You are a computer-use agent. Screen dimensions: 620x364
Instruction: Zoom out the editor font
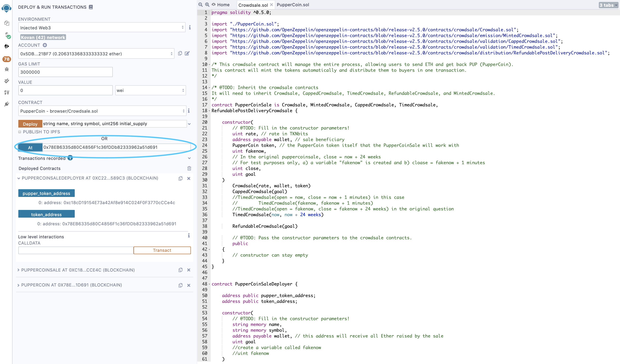tap(201, 5)
